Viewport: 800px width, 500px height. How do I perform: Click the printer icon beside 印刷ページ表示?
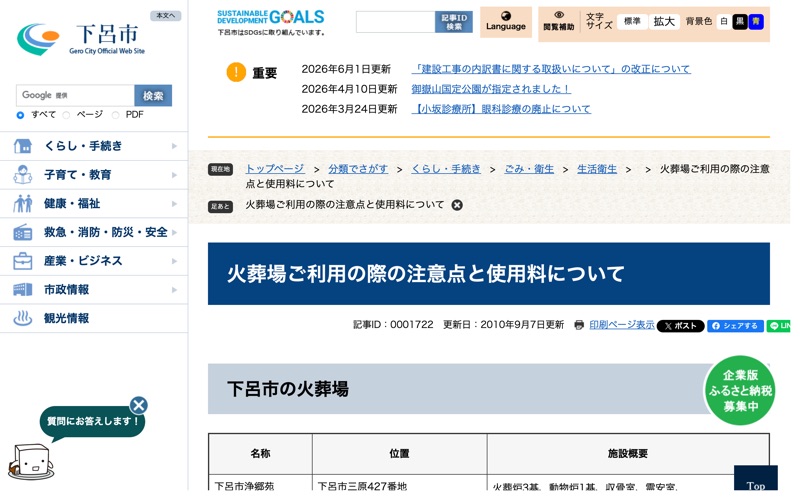[x=579, y=325]
